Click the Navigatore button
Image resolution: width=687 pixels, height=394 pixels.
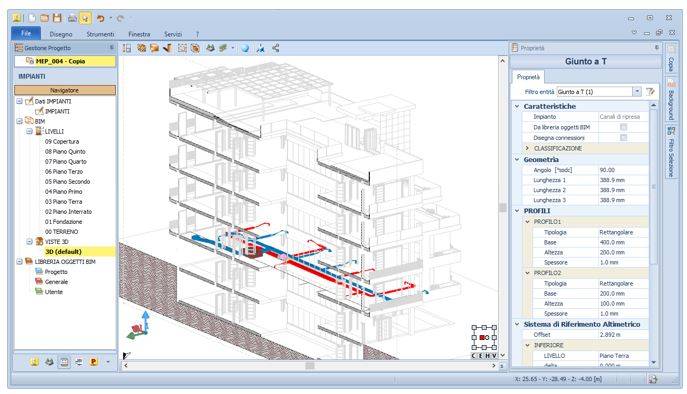click(x=65, y=90)
